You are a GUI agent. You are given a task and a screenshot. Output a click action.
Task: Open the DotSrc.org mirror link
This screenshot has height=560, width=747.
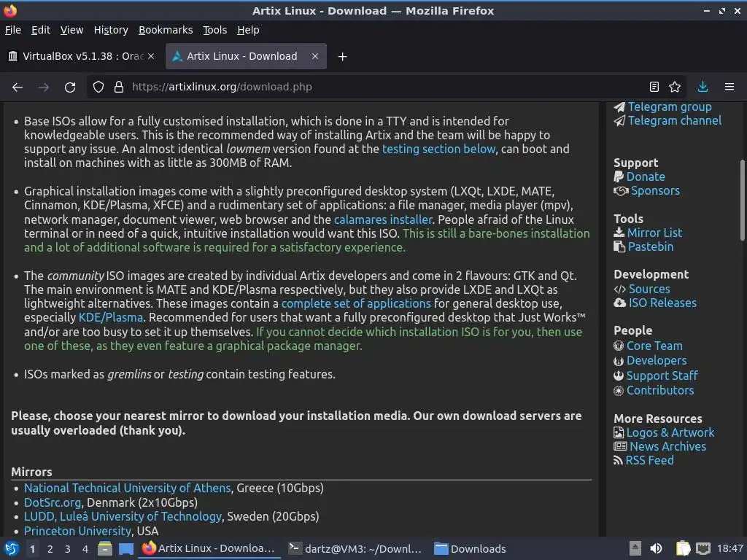click(53, 502)
